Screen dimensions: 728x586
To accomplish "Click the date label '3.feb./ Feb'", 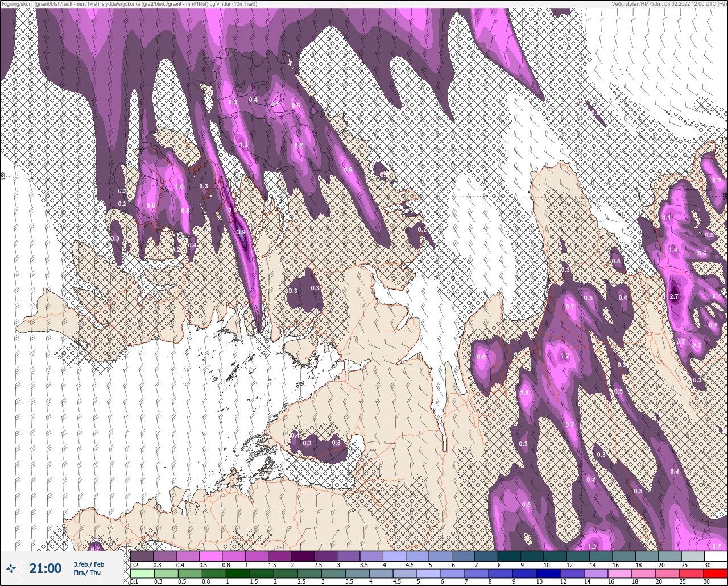I will 89,564.
